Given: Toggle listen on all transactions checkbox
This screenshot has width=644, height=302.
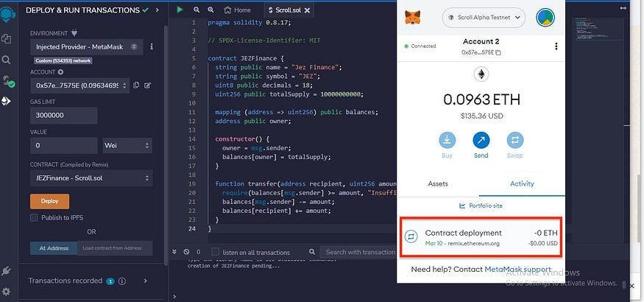Looking at the screenshot, I should (x=215, y=252).
